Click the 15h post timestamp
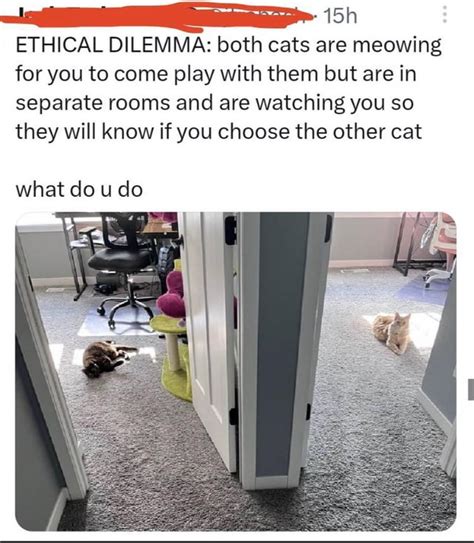 (x=340, y=16)
